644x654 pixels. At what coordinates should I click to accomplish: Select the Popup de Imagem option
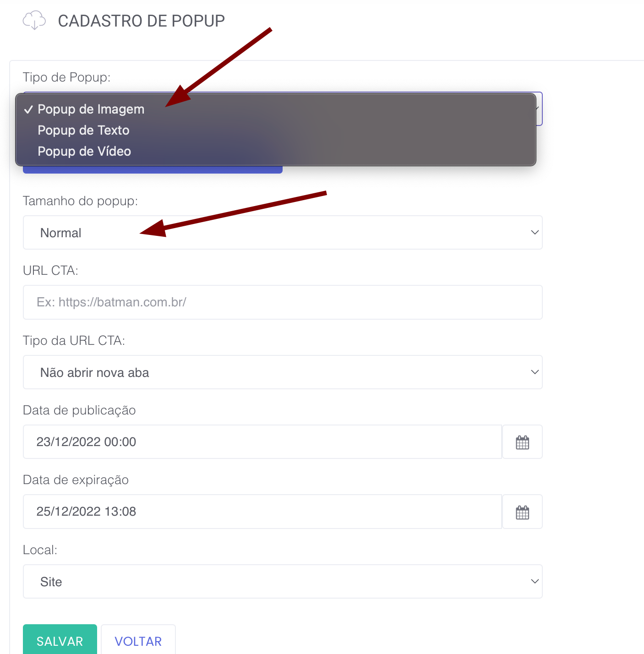(91, 109)
